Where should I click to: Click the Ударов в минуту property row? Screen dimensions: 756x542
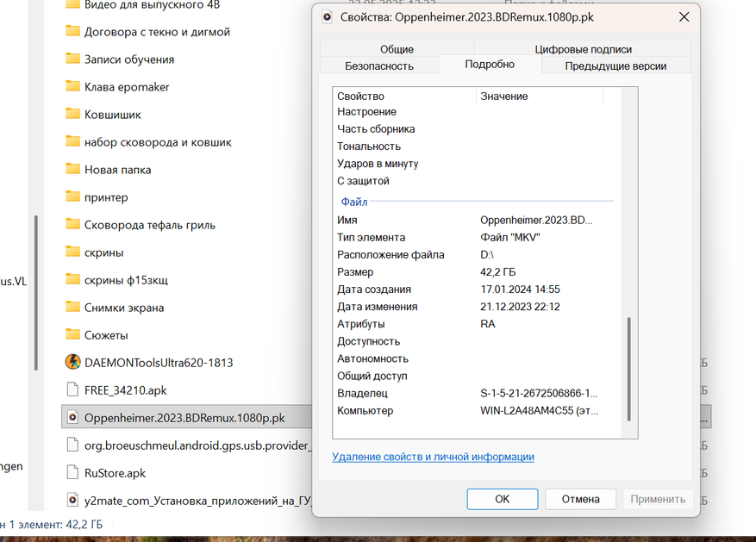click(x=477, y=164)
